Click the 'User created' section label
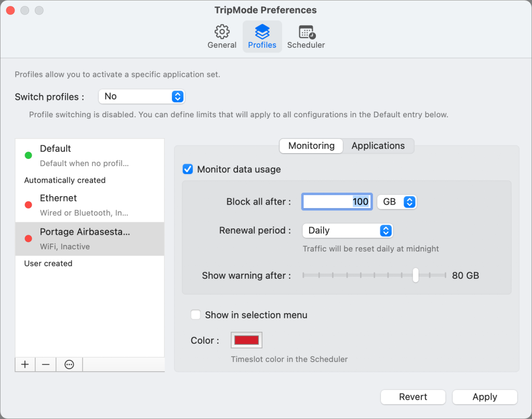This screenshot has height=419, width=532. point(48,263)
